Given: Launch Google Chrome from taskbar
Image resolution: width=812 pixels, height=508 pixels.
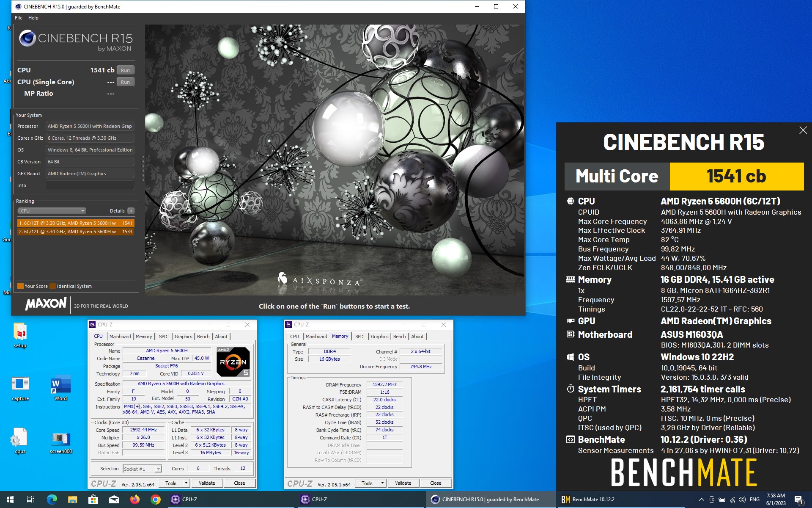Looking at the screenshot, I should pyautogui.click(x=156, y=500).
